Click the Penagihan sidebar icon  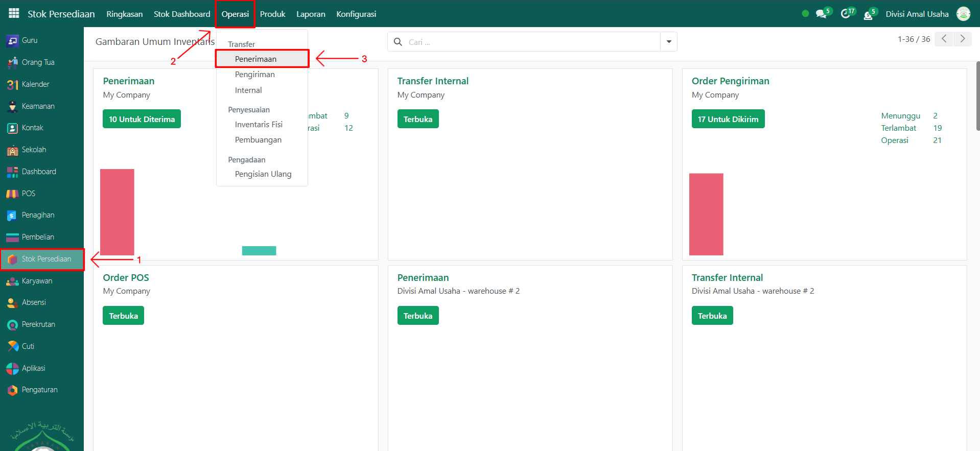click(12, 216)
